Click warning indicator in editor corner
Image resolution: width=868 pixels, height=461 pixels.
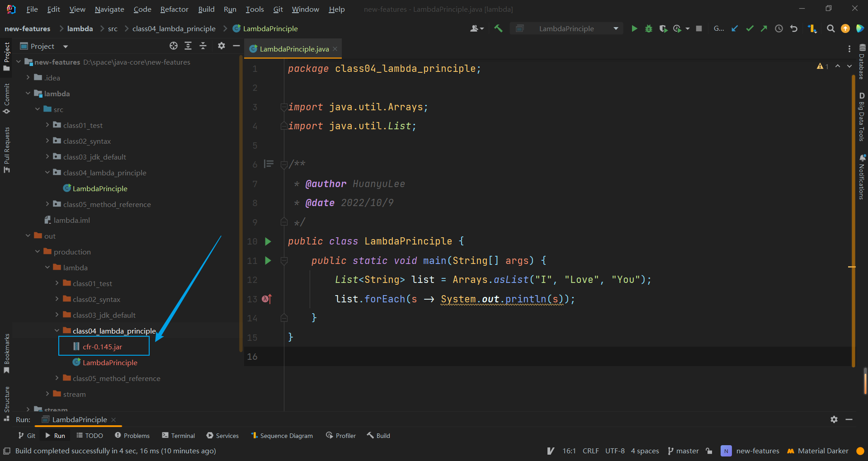(822, 66)
